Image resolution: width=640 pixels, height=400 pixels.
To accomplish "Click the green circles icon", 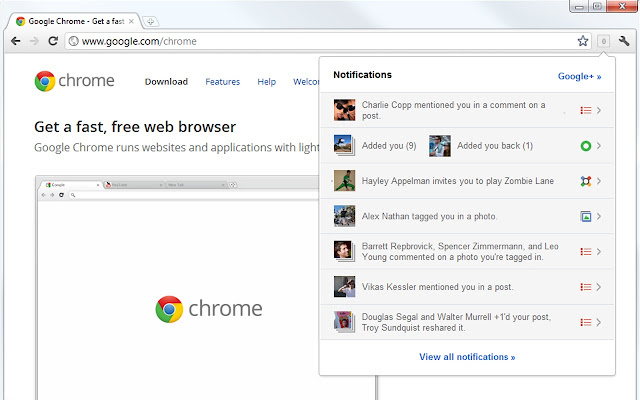I will pyautogui.click(x=586, y=146).
